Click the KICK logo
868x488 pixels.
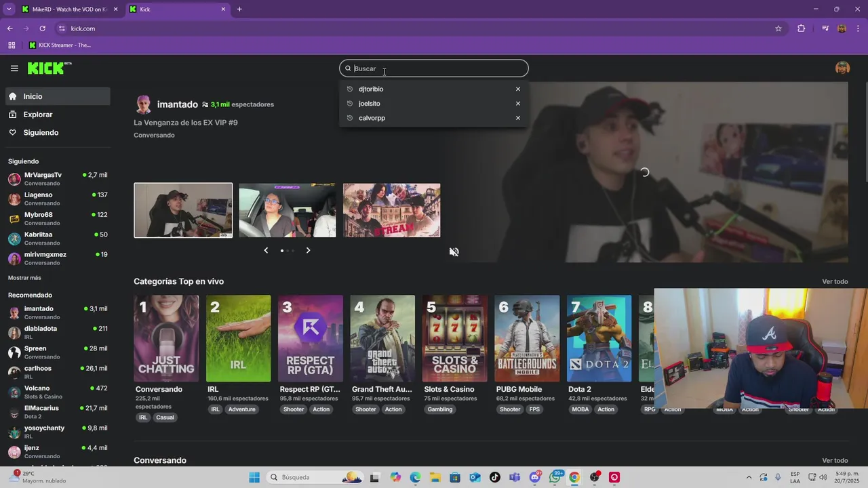(x=49, y=68)
